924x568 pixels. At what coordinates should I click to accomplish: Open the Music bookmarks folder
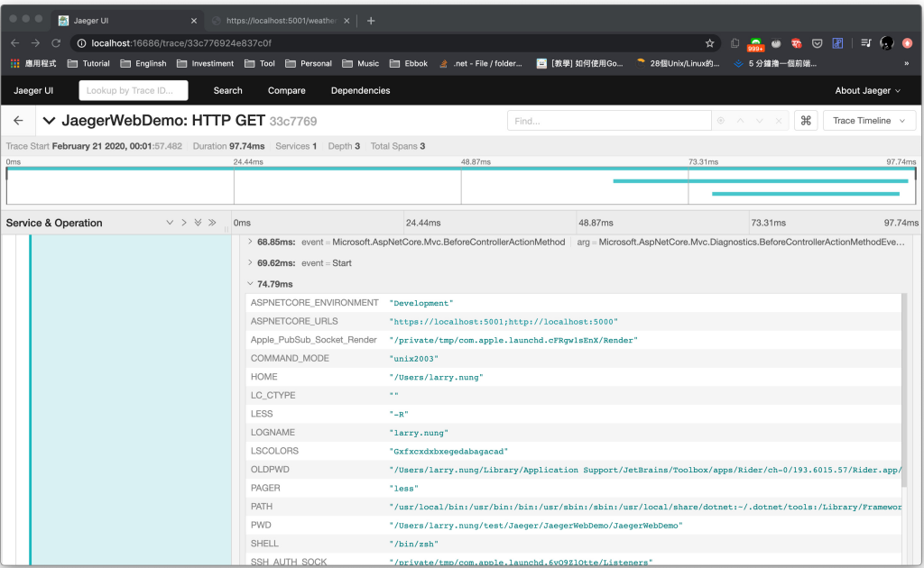point(361,63)
